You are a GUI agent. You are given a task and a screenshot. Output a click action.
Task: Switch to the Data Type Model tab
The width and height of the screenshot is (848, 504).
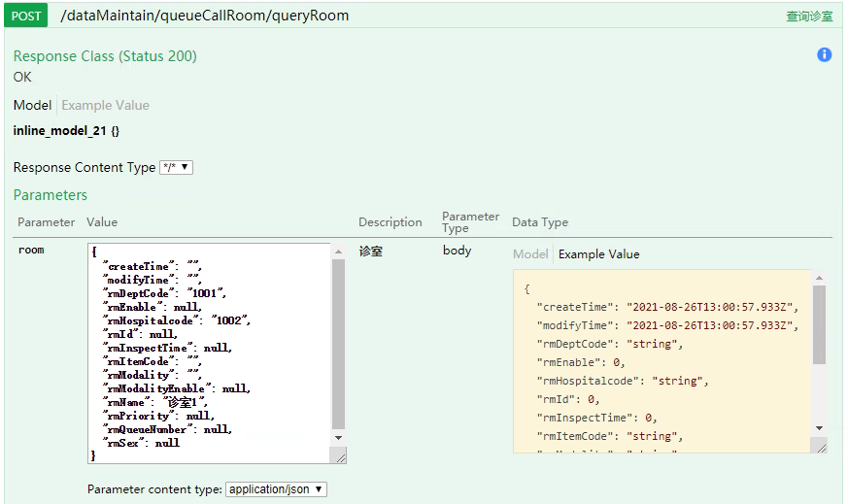[x=530, y=254]
